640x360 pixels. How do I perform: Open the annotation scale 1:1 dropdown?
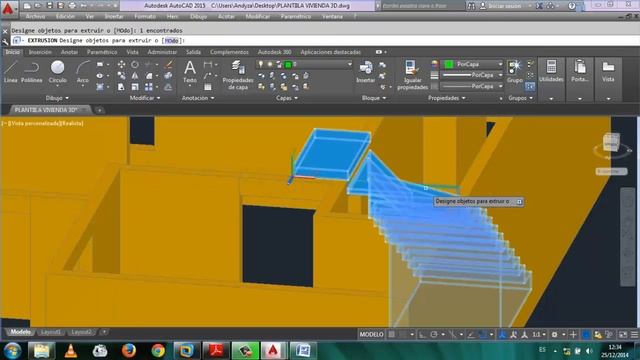(539, 335)
